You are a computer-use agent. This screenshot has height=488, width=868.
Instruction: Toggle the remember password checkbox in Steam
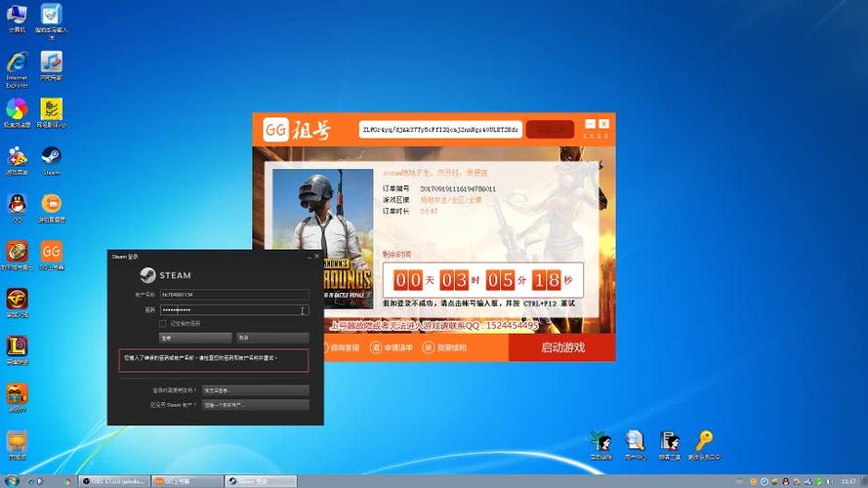(x=163, y=323)
